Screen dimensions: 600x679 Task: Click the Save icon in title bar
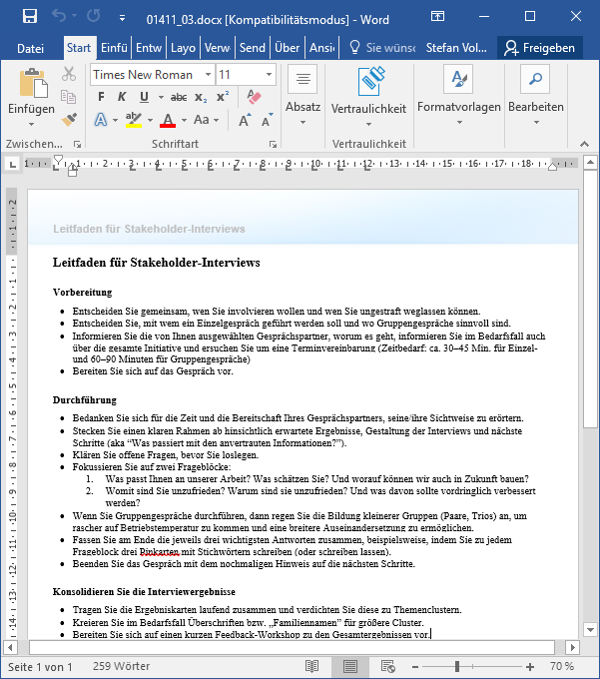(30, 17)
